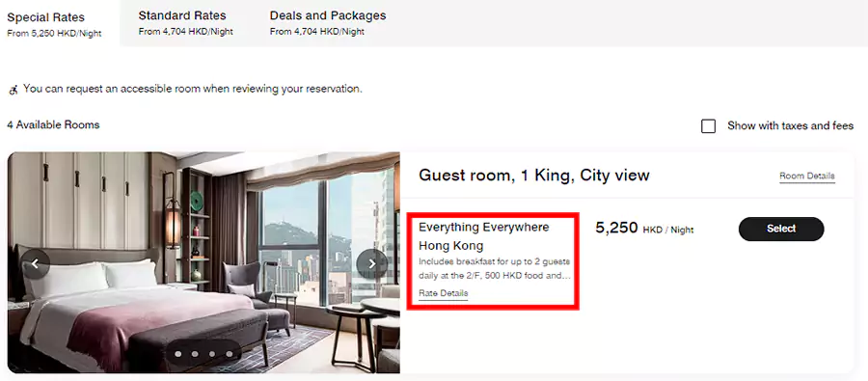This screenshot has height=381, width=868.
Task: Select the fourth carousel dot indicator
Action: (230, 354)
